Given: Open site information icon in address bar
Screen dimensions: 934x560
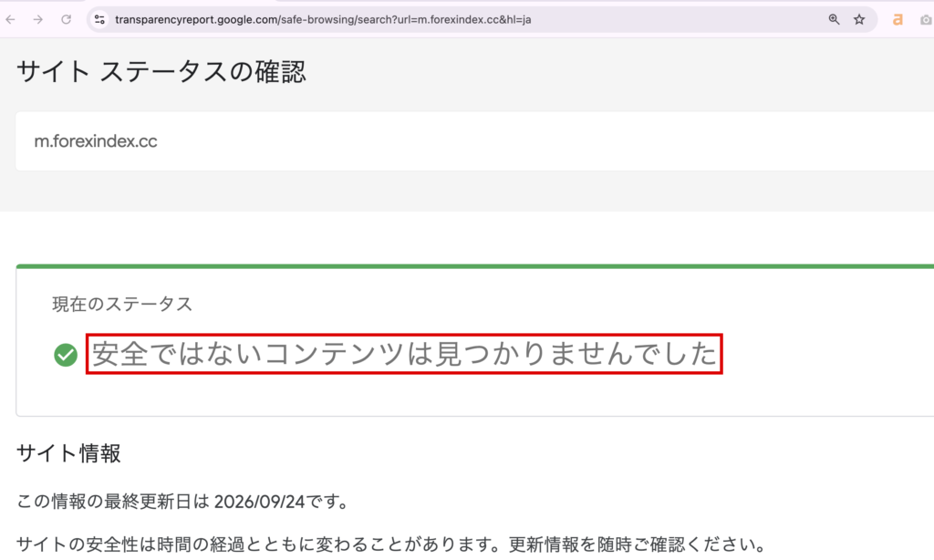Looking at the screenshot, I should click(x=99, y=20).
